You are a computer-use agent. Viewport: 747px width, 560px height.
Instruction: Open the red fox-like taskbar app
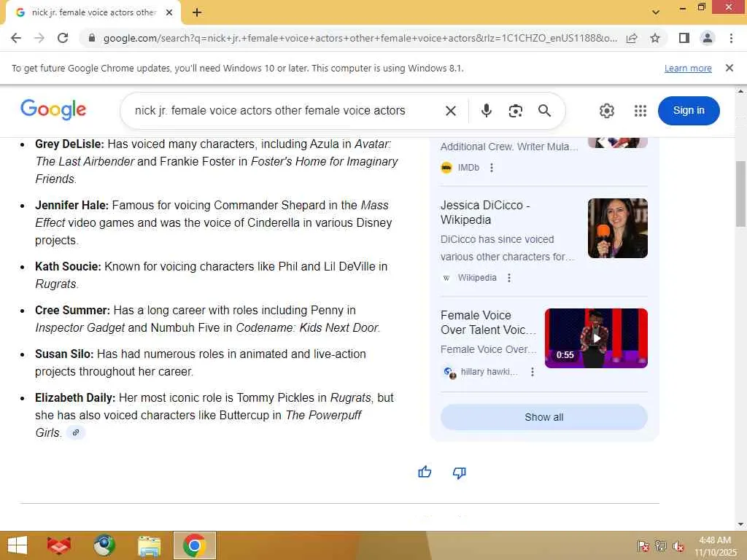pos(59,545)
